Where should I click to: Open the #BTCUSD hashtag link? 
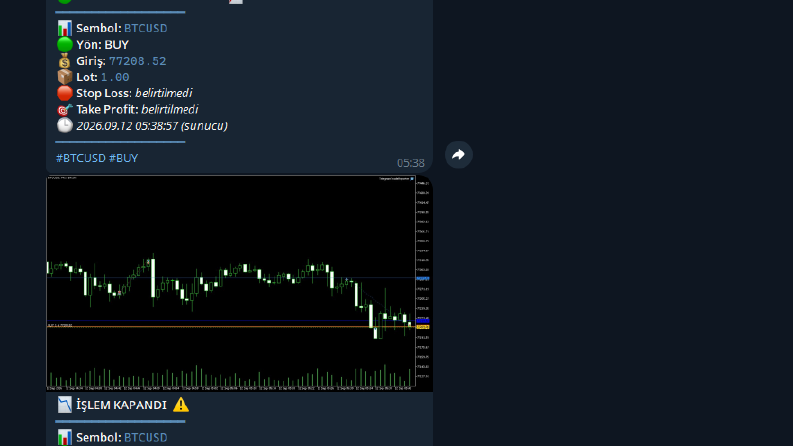point(81,158)
